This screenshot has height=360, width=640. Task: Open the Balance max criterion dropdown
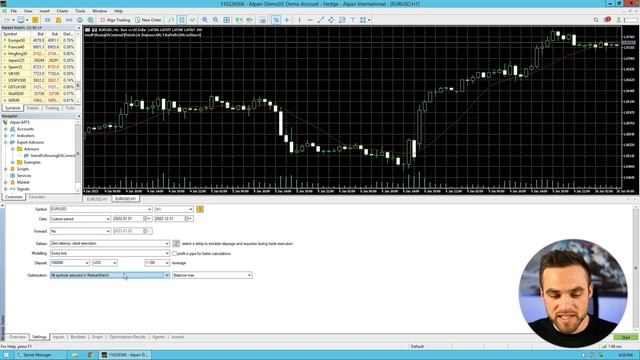(x=249, y=276)
